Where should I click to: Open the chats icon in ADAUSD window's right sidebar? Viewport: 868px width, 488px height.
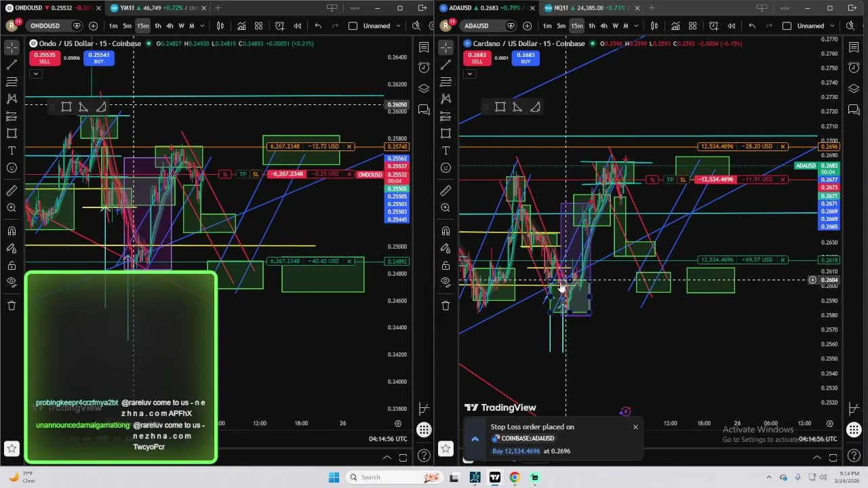854,110
